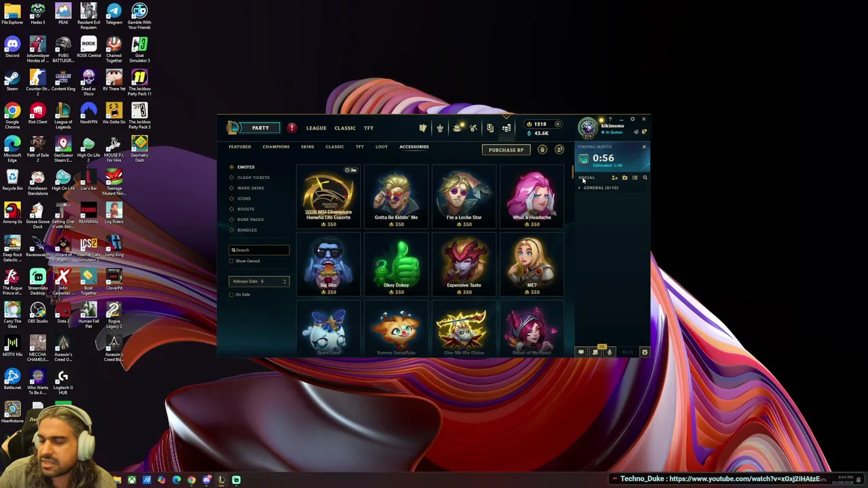
Task: Click the Purchase RP button
Action: tap(506, 150)
